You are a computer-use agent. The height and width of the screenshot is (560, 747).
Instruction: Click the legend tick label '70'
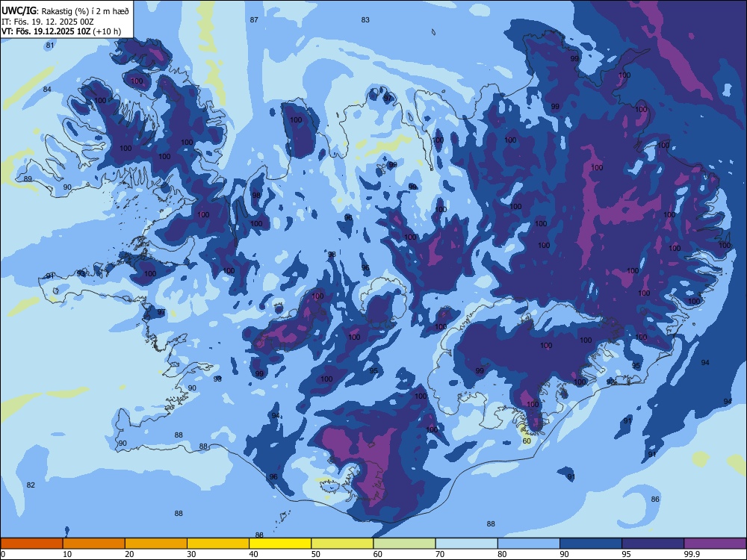tap(440, 554)
